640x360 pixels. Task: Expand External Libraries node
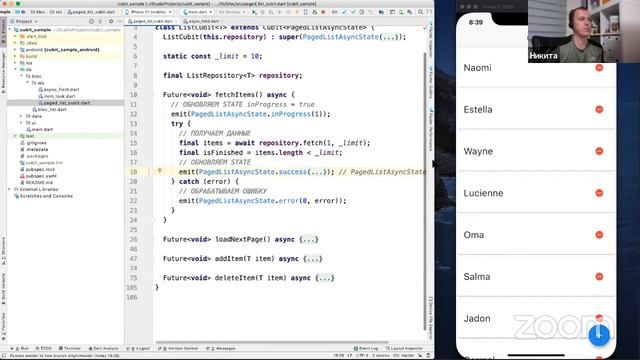pos(9,189)
